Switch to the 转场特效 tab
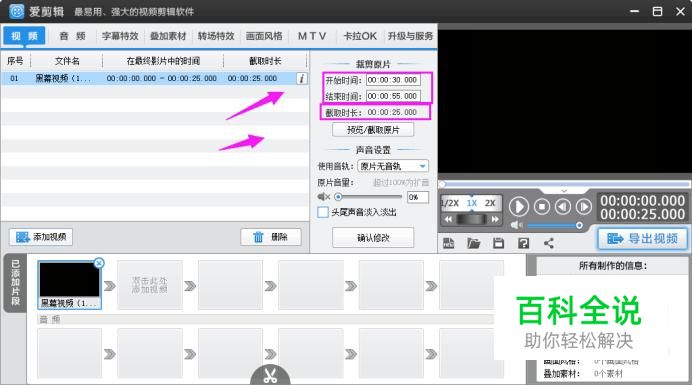692x385 pixels. (216, 36)
